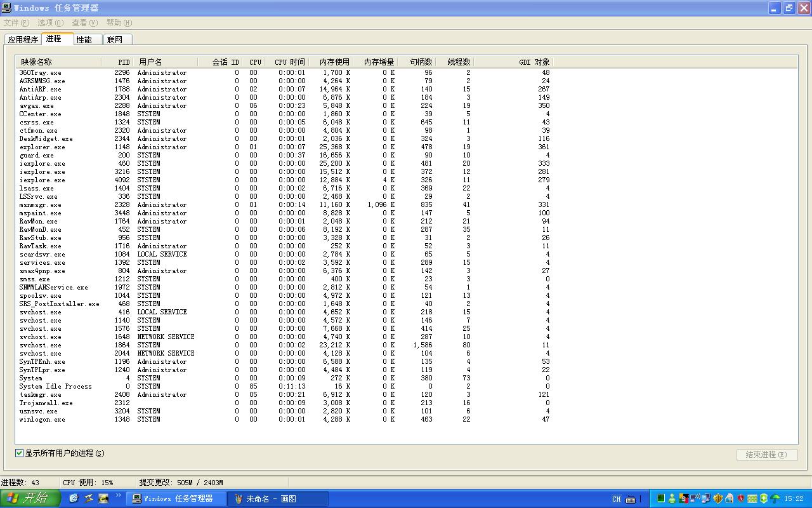Expand the quick launch overflow chevron
The image size is (812, 508).
pos(118,497)
